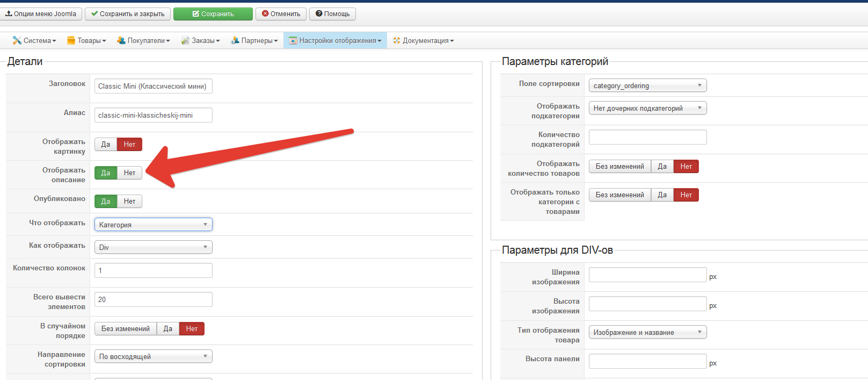Open the Партнеры menu
The height and width of the screenshot is (380, 868).
point(254,40)
